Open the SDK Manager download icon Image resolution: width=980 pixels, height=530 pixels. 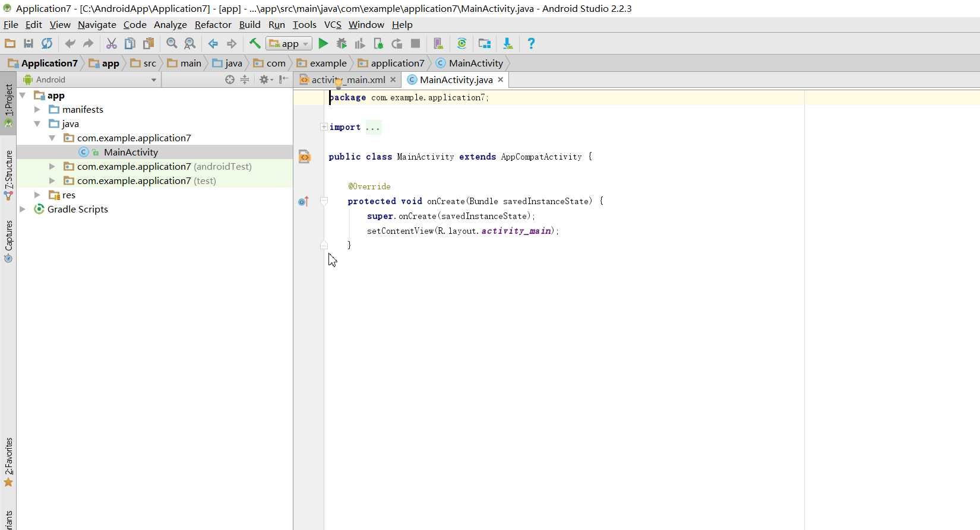click(x=508, y=43)
